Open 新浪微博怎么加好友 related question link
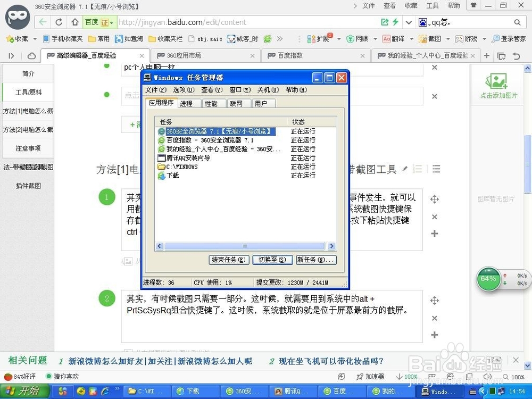Screen dimensions: 532x399 tap(160, 361)
